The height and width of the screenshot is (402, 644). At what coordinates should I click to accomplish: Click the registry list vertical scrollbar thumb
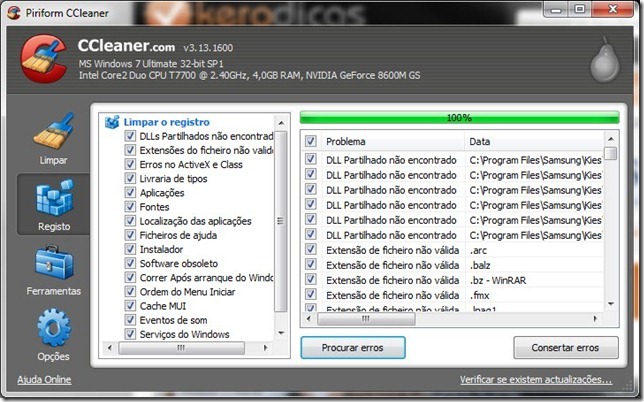coord(281,221)
